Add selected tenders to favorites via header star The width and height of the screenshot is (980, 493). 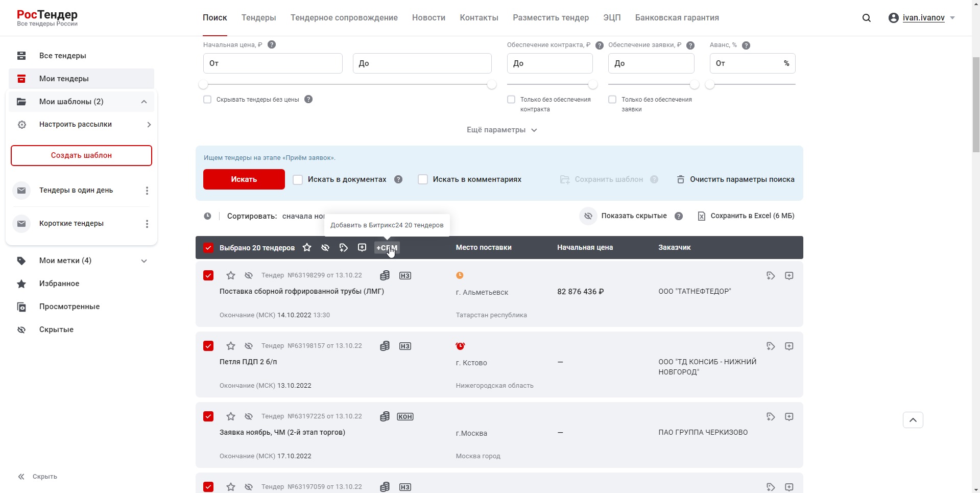pos(307,248)
